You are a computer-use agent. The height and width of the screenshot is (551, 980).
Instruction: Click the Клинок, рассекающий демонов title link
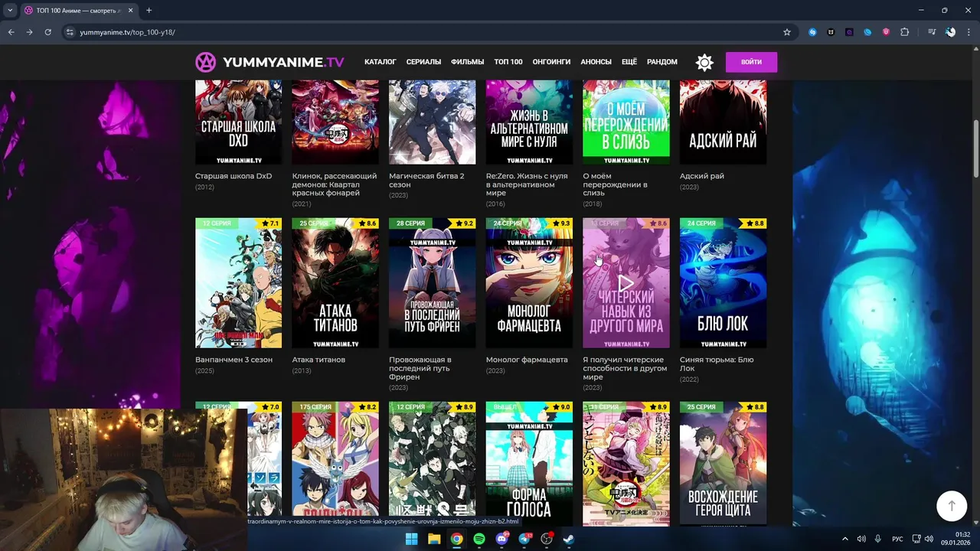click(x=334, y=184)
